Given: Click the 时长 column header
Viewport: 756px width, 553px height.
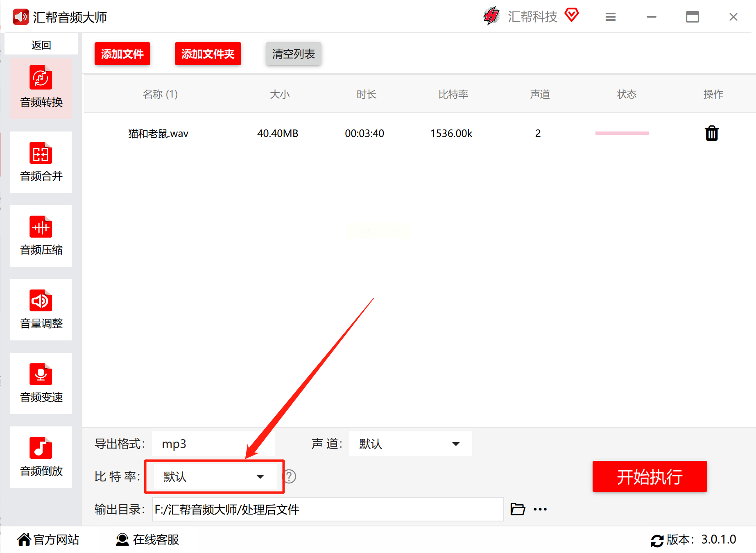Looking at the screenshot, I should (366, 94).
